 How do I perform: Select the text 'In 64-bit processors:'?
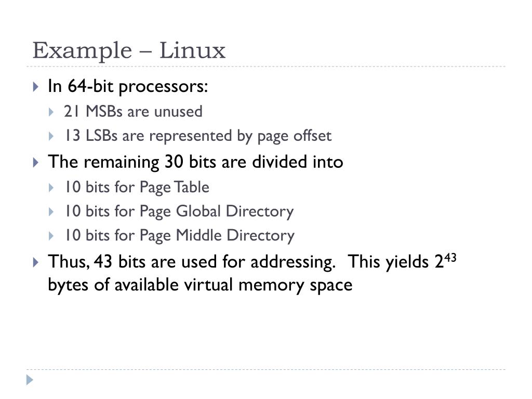(128, 86)
